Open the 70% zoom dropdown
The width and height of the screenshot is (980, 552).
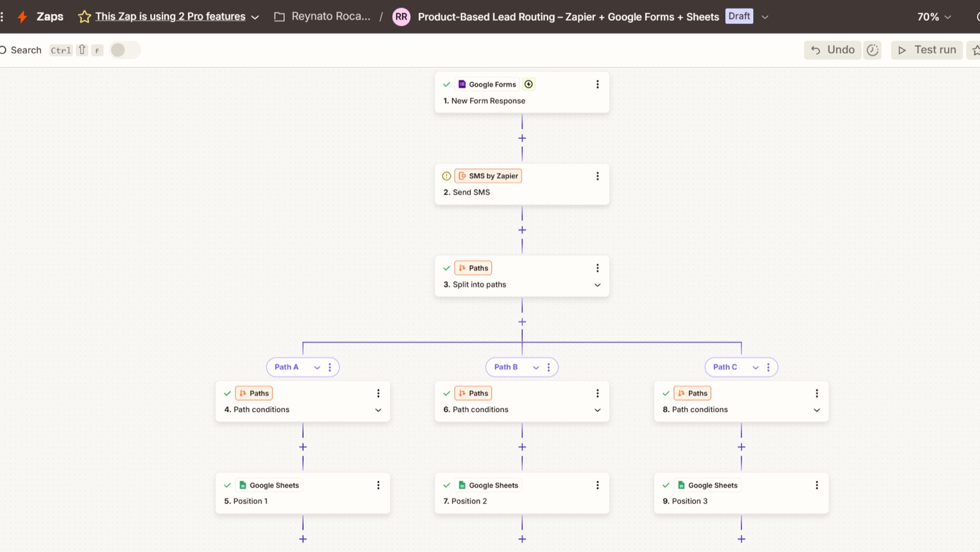pos(934,17)
